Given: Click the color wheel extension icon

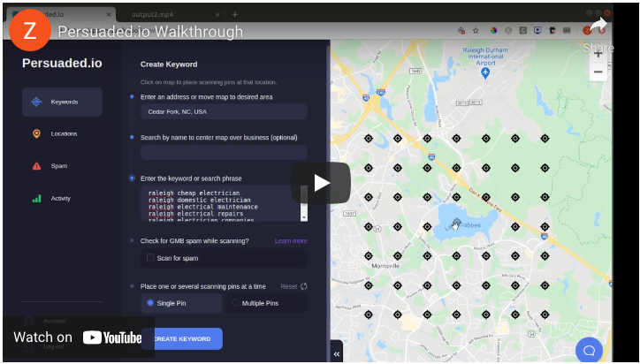Looking at the screenshot, I should pos(493,30).
